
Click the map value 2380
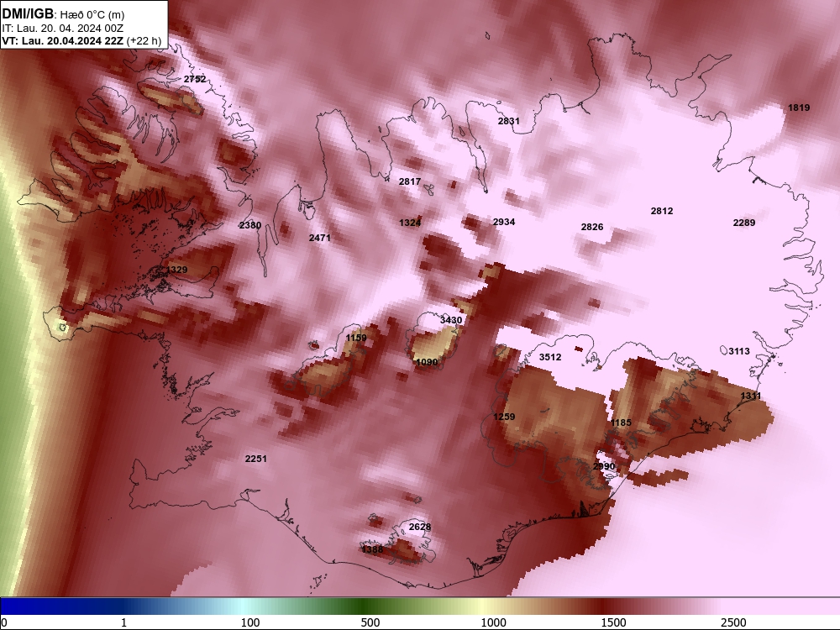(x=250, y=225)
